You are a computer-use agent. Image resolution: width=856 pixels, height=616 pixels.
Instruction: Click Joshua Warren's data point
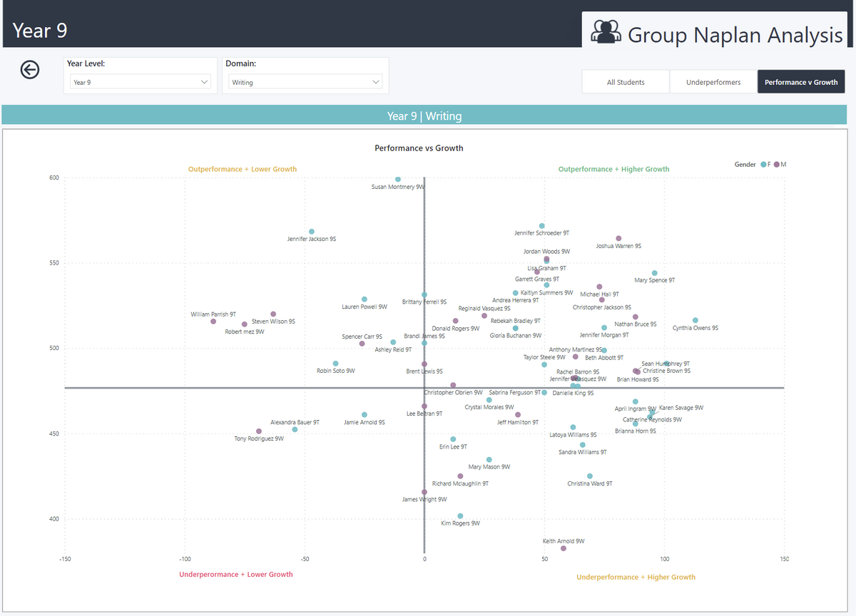618,239
